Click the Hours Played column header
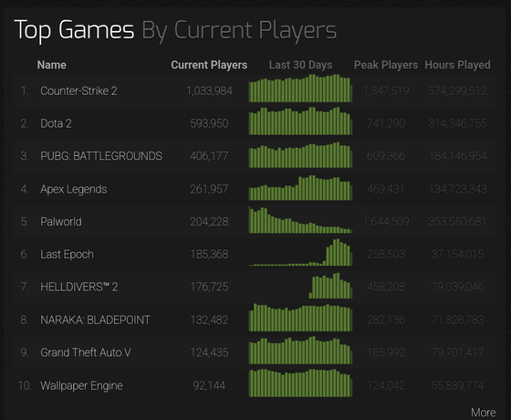 tap(457, 65)
